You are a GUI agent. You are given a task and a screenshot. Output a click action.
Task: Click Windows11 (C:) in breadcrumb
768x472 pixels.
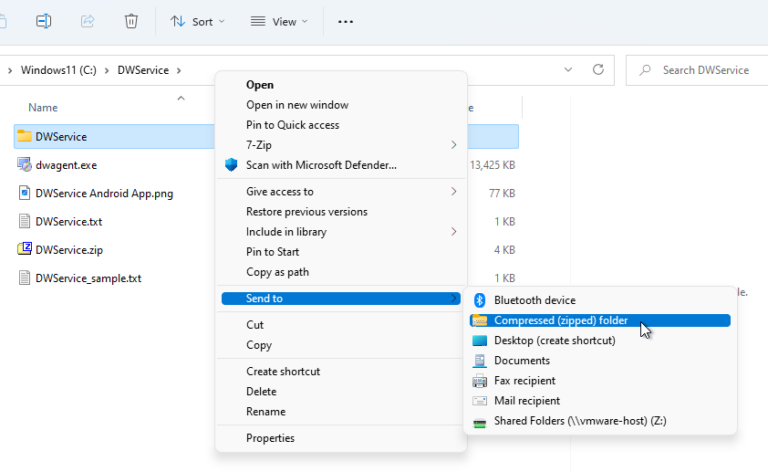[x=58, y=70]
